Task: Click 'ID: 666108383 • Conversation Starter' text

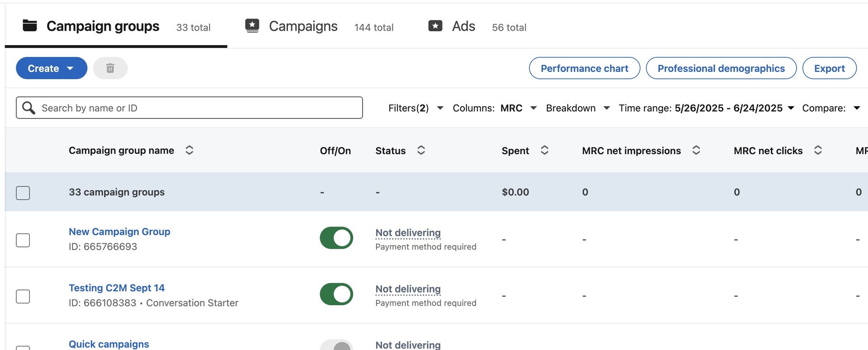Action: [154, 303]
